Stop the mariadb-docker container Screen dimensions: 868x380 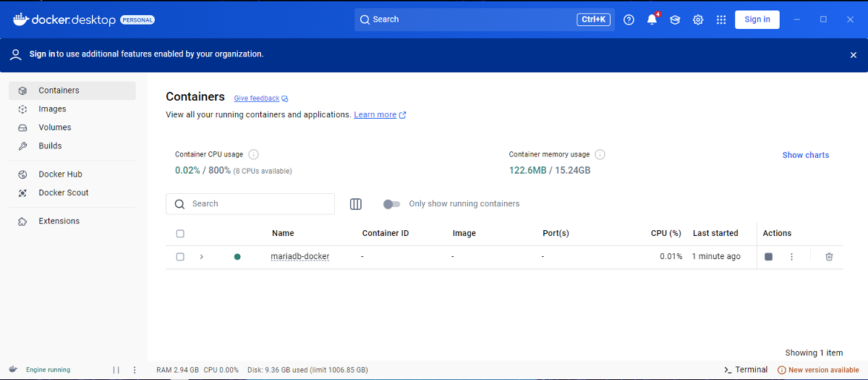(769, 257)
